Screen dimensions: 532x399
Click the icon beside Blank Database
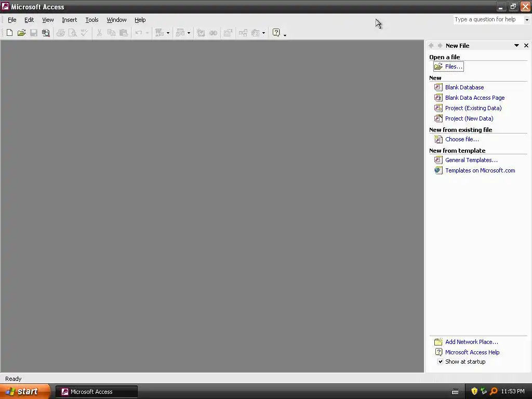coord(438,87)
